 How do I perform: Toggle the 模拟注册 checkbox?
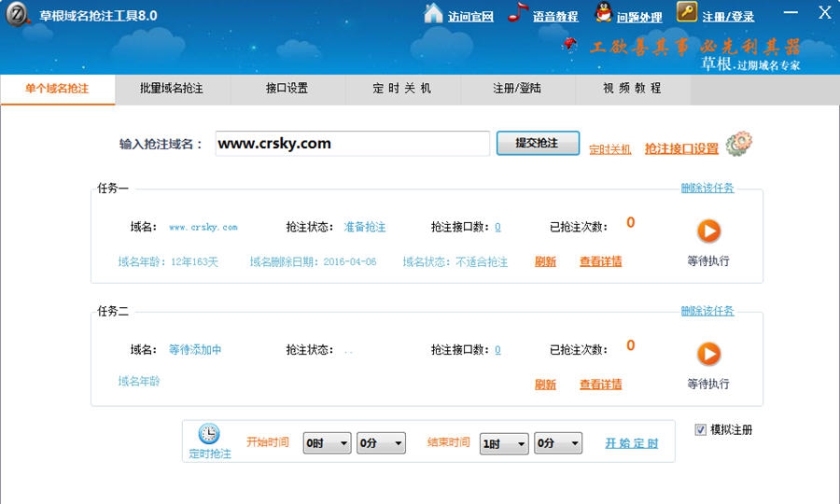[701, 429]
